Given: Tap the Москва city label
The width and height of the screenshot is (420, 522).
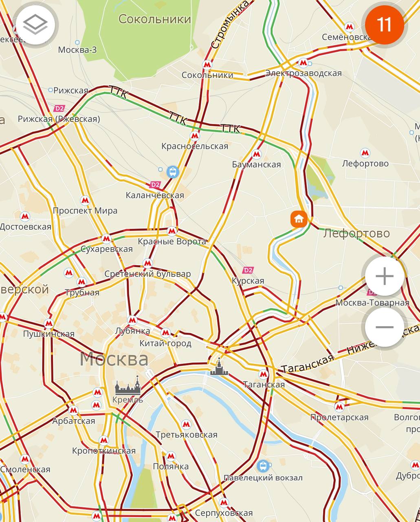Looking at the screenshot, I should click(x=114, y=359).
